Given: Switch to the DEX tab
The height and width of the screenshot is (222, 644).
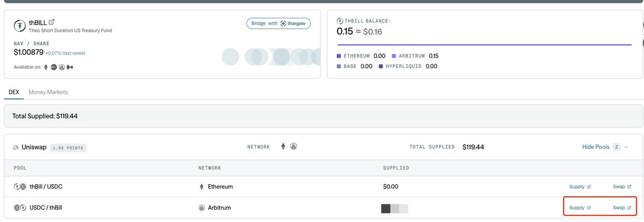Looking at the screenshot, I should tap(14, 92).
